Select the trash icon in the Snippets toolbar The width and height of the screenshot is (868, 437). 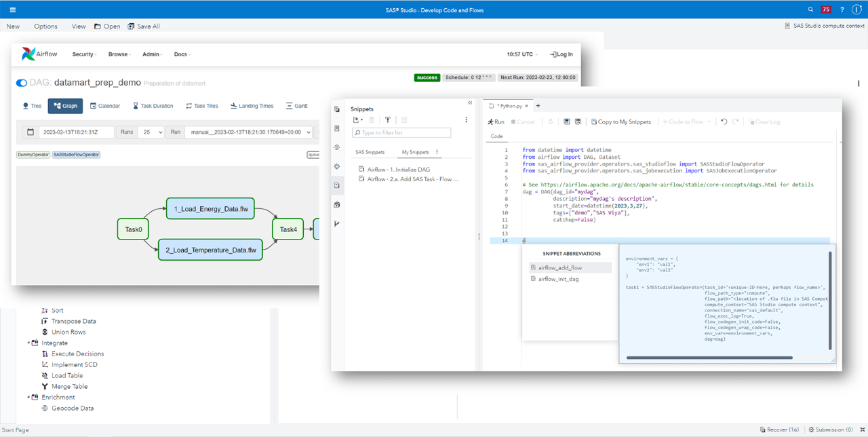[x=372, y=120]
